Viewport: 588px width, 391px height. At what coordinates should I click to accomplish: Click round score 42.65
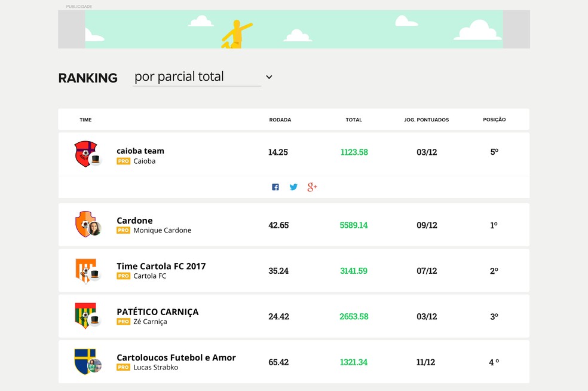(278, 225)
